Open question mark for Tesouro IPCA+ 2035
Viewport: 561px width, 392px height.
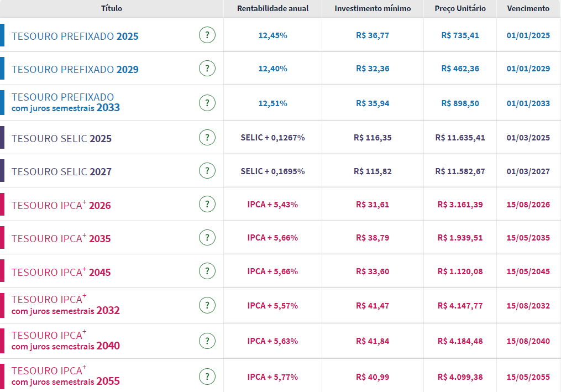tap(207, 238)
